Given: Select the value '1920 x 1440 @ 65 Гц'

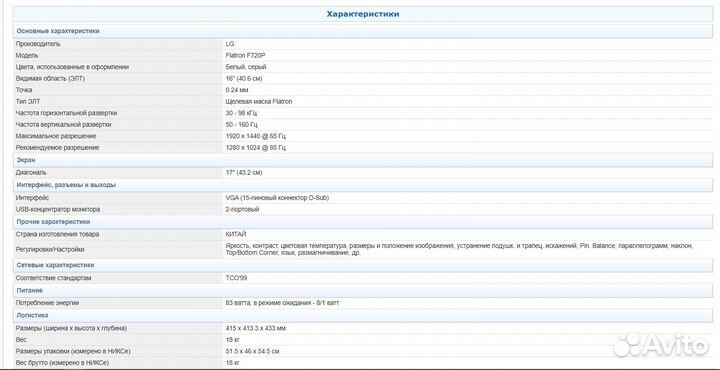Looking at the screenshot, I should click(255, 136).
